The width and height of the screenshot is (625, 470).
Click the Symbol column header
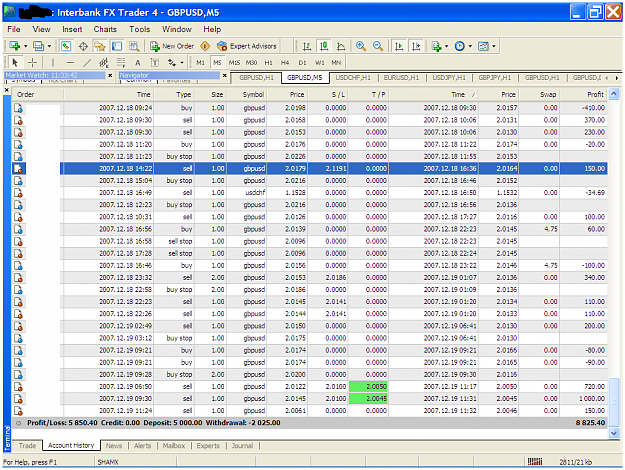click(x=247, y=94)
